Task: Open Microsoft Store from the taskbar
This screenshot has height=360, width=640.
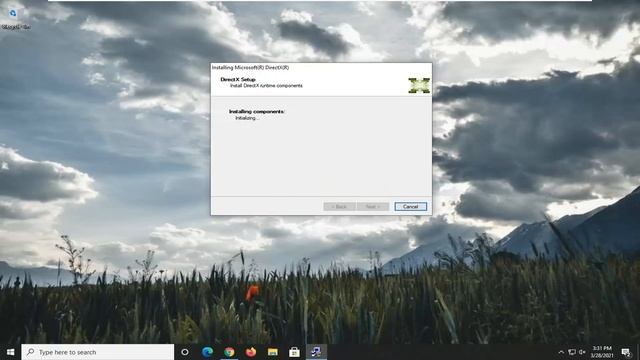Action: click(294, 352)
